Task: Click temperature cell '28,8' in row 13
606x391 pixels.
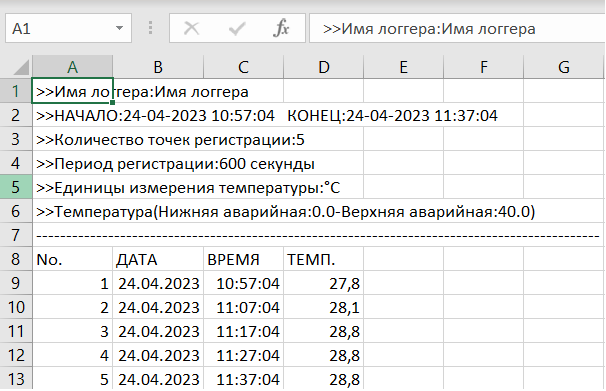Action: point(323,379)
